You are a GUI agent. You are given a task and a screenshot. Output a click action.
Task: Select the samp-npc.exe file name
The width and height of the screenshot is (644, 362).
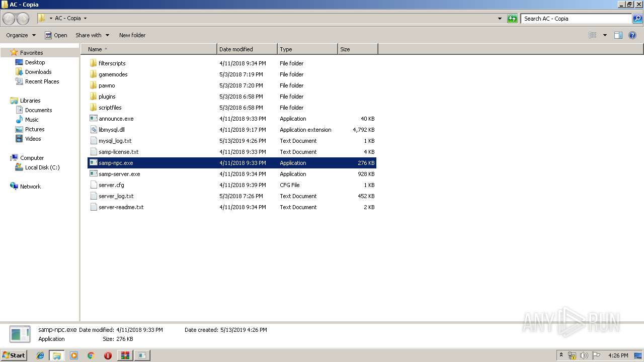tap(116, 163)
